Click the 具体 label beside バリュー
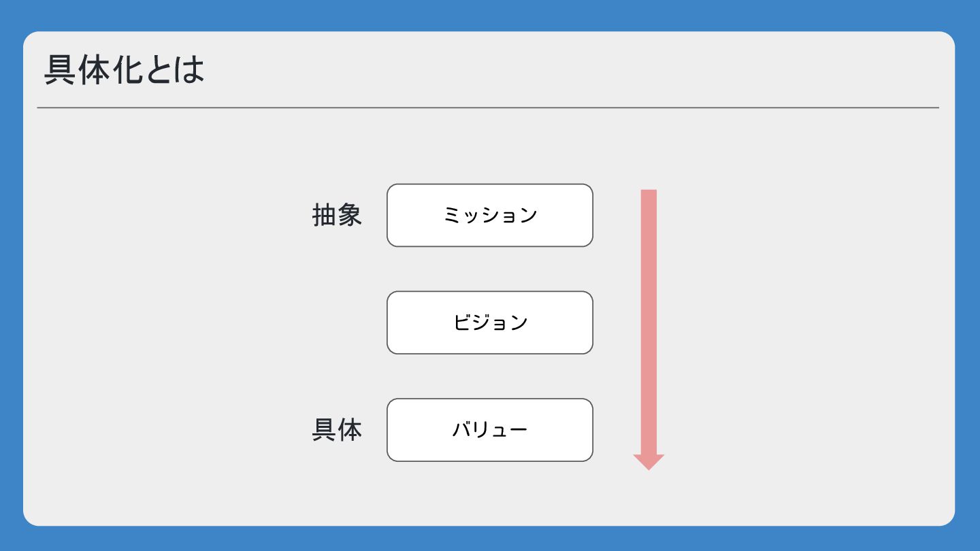This screenshot has width=980, height=551. pos(337,430)
